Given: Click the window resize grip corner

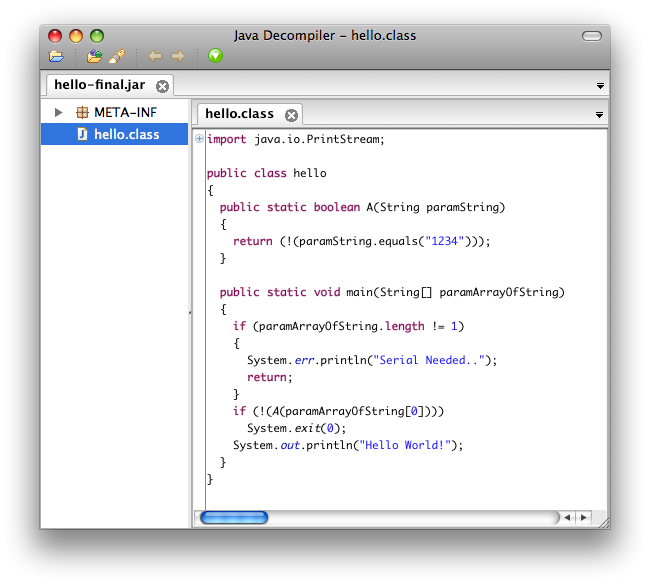Looking at the screenshot, I should (604, 523).
